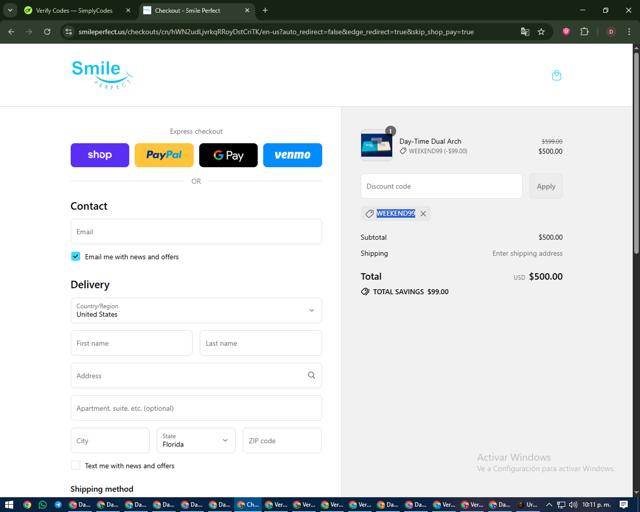Choose Google Pay express checkout
The width and height of the screenshot is (640, 512).
click(228, 155)
